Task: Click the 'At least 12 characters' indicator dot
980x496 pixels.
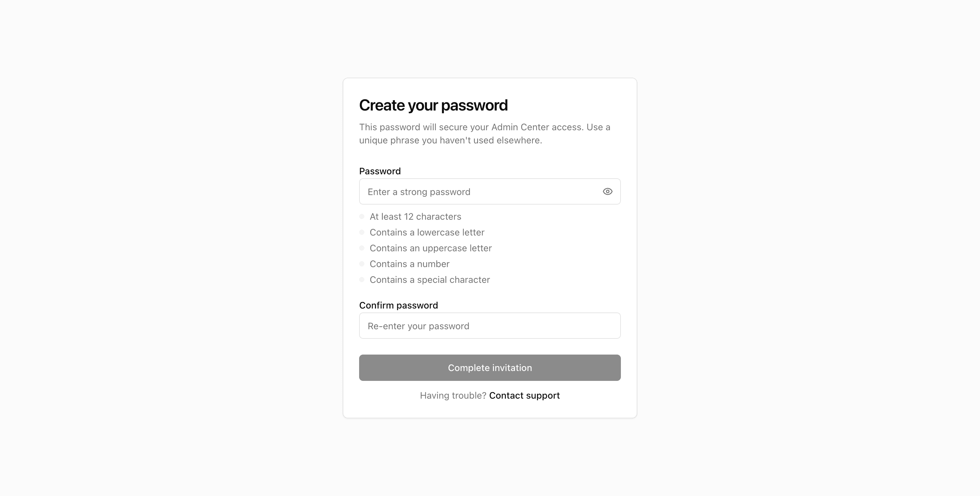Action: pos(361,216)
